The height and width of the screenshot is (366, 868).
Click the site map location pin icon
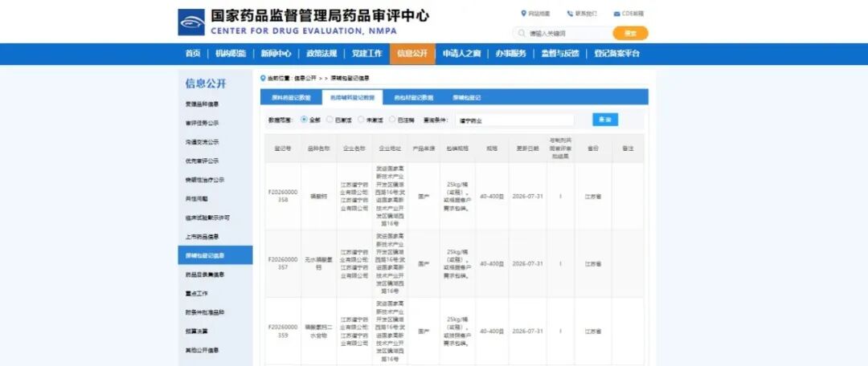523,14
